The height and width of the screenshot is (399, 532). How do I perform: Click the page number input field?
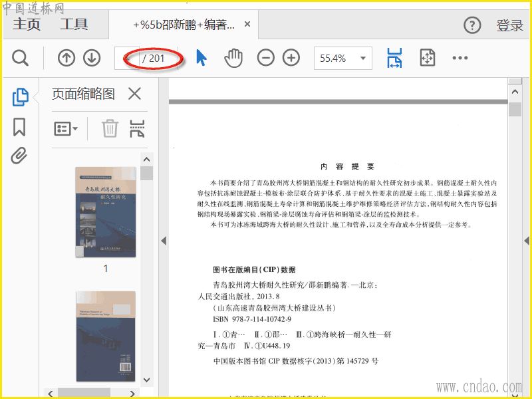point(127,59)
